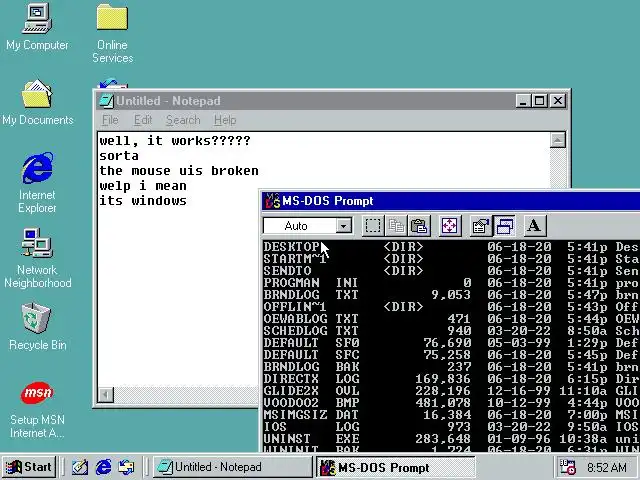The width and height of the screenshot is (640, 480).
Task: Click the Font 'A' toolbar button
Action: (x=534, y=226)
